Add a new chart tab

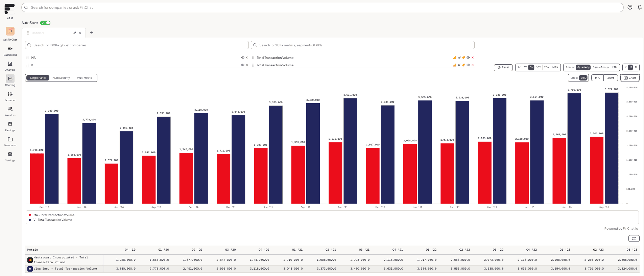click(92, 33)
